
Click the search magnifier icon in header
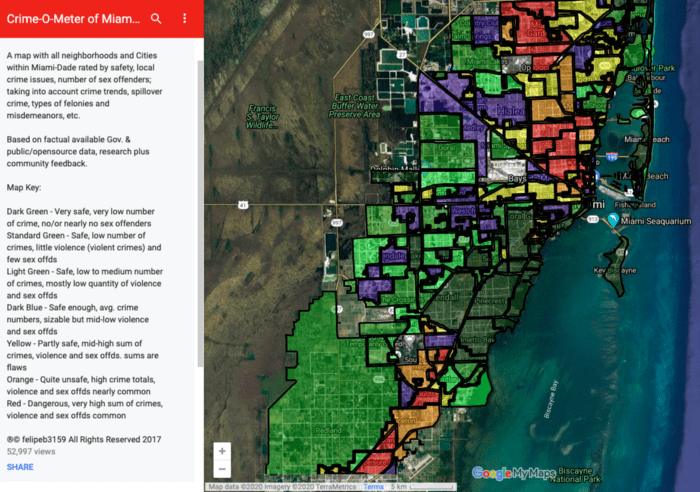156,18
